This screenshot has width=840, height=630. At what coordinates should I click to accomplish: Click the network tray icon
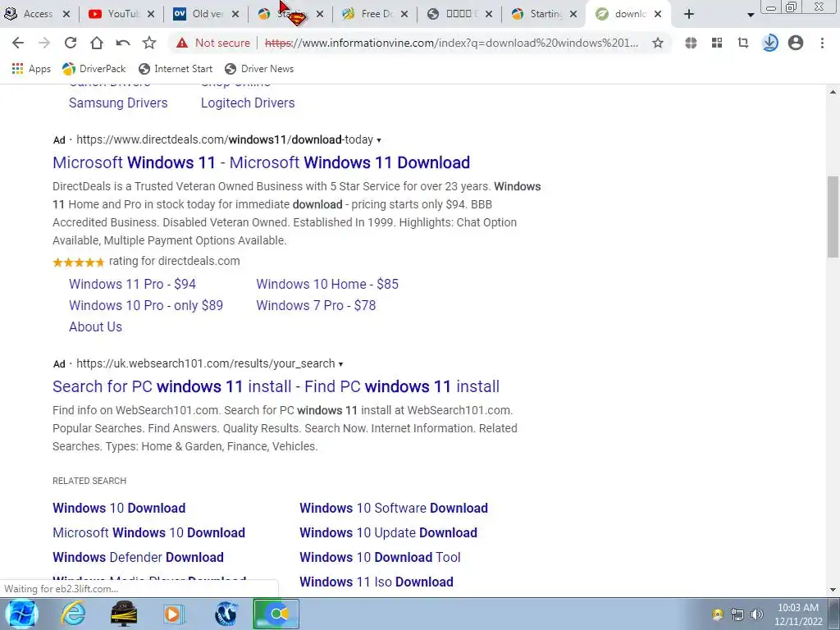(x=737, y=614)
